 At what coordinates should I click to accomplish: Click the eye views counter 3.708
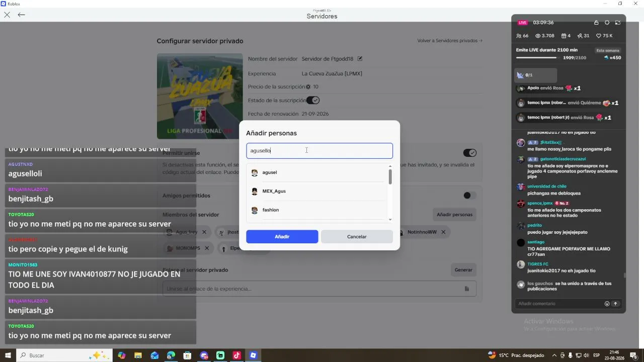click(x=545, y=36)
